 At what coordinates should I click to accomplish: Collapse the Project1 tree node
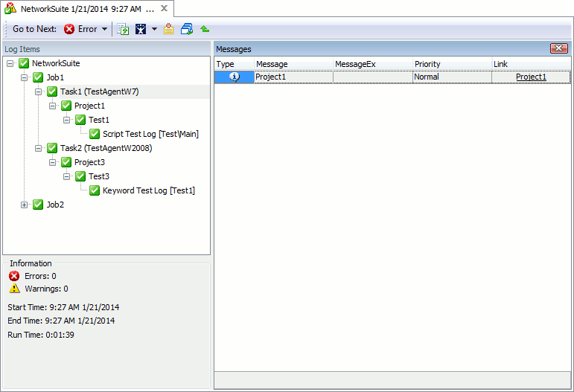pyautogui.click(x=52, y=106)
